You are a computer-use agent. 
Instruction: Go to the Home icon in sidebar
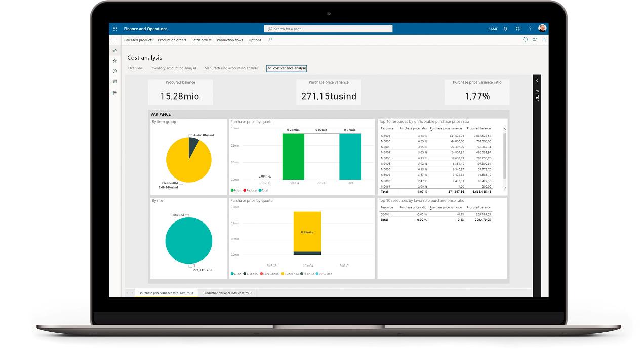[x=115, y=50]
